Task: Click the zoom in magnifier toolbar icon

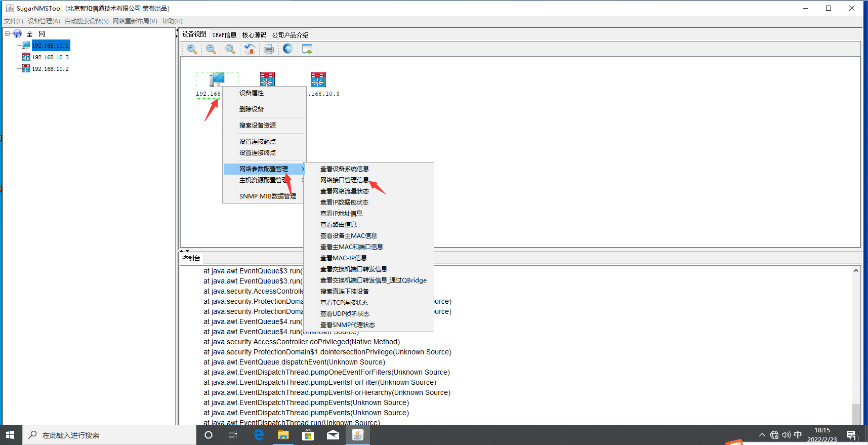Action: pyautogui.click(x=192, y=49)
